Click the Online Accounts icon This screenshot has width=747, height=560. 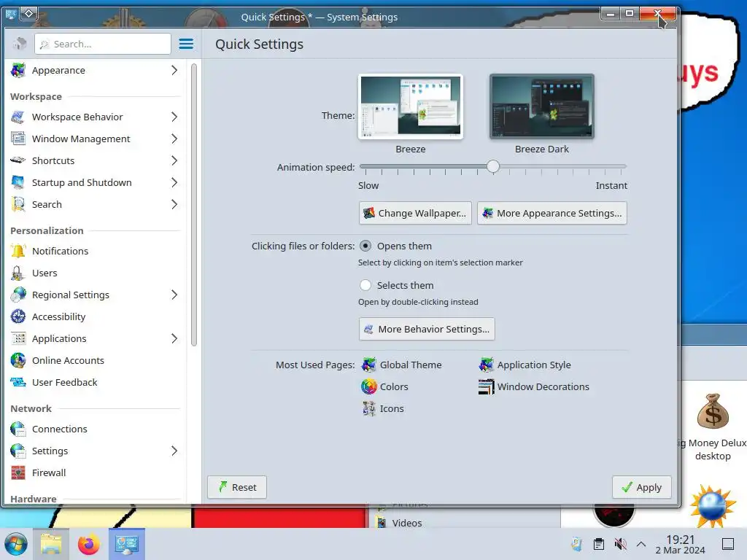pos(18,360)
